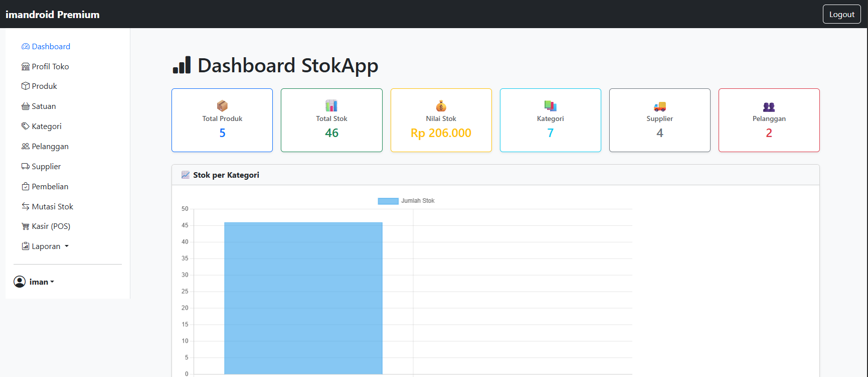Toggle Jumlah Stok legend color box

coord(388,201)
